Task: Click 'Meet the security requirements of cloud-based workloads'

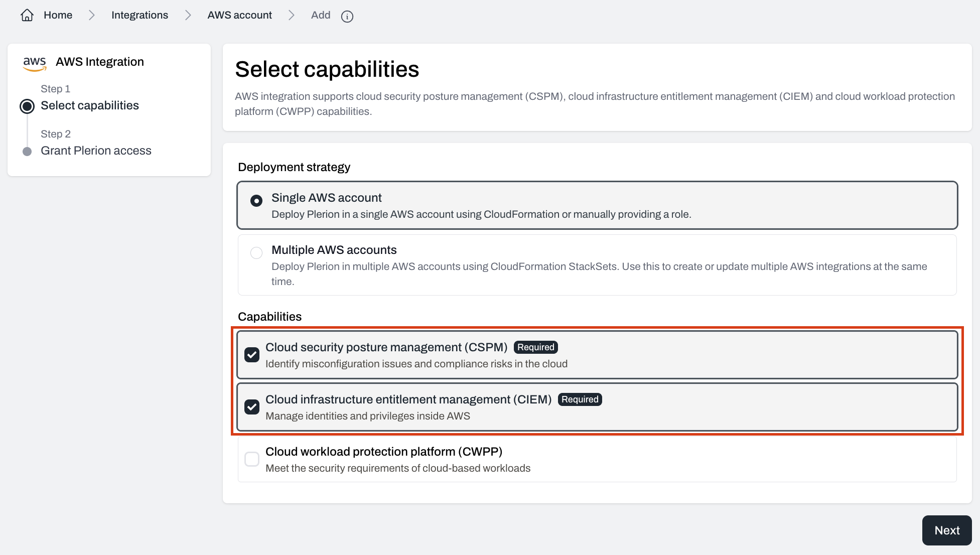Action: tap(398, 468)
